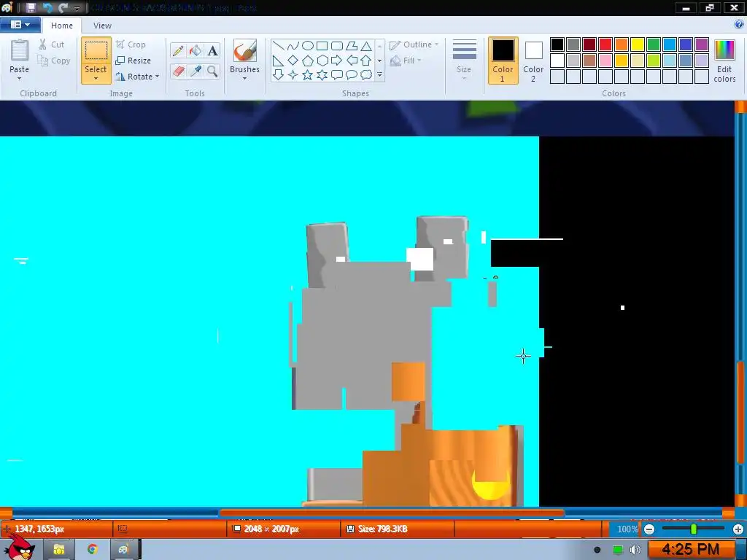Click the Crop button

click(131, 44)
